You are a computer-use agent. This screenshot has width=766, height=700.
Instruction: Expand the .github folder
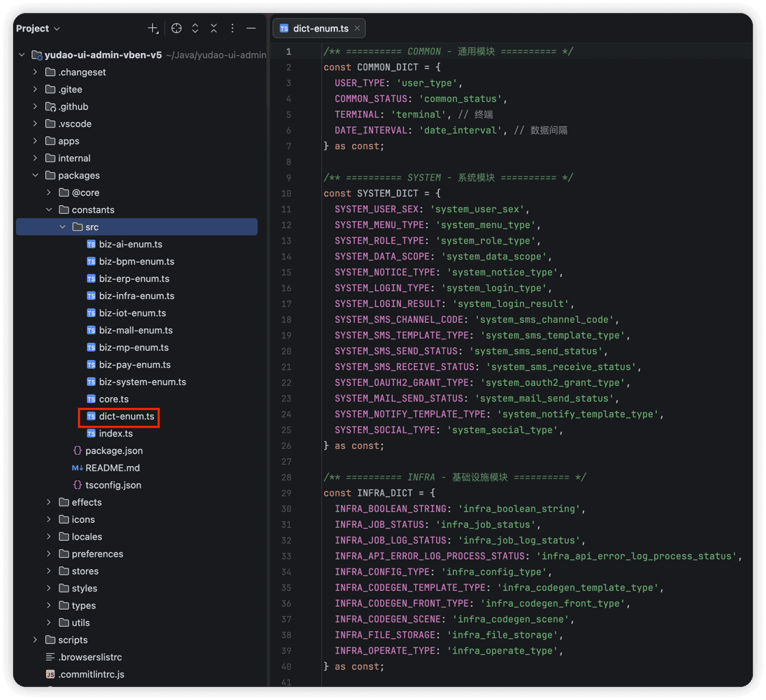pos(34,106)
